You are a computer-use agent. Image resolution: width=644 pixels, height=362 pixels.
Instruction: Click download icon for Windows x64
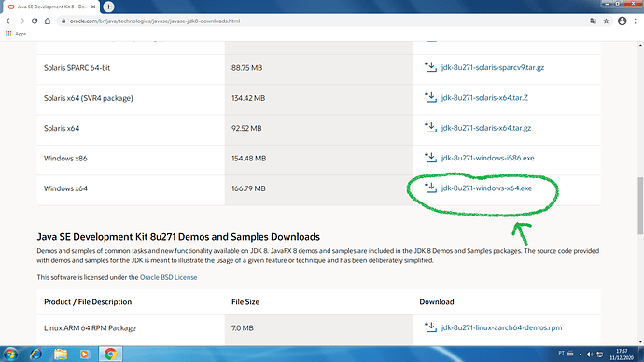point(430,188)
